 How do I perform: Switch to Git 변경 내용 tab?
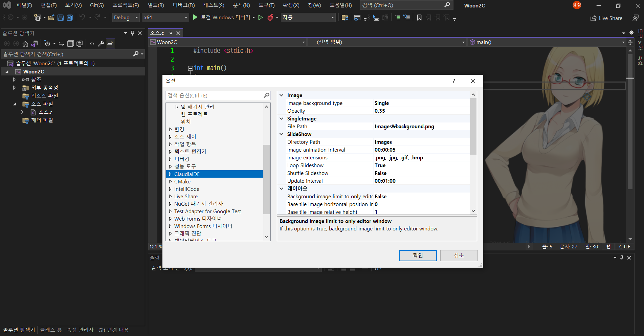pos(113,330)
